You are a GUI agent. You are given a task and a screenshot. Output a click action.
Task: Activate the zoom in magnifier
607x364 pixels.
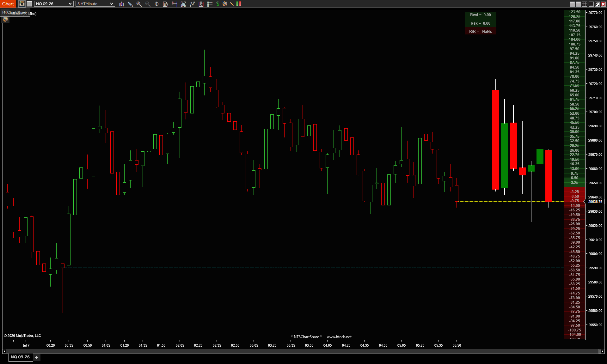139,4
